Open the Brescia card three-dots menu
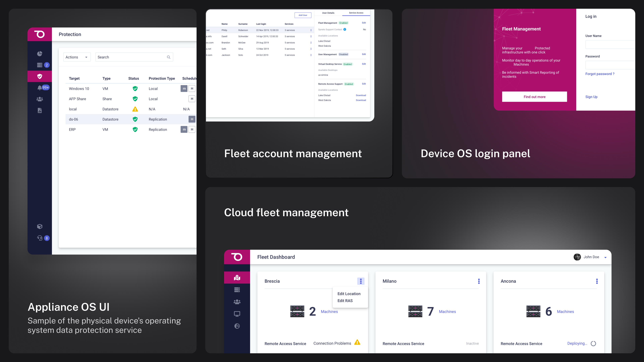This screenshot has height=362, width=644. (x=361, y=281)
